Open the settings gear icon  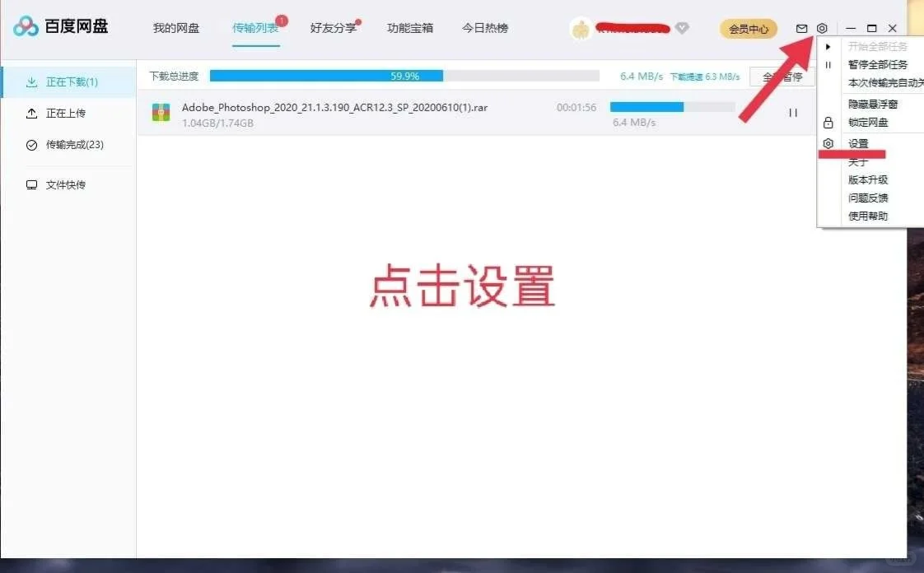821,27
